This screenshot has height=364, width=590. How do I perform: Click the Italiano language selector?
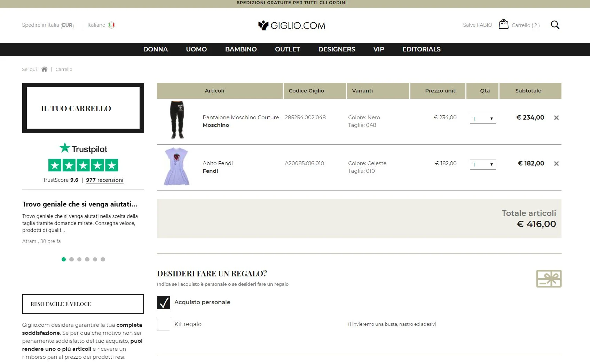point(96,25)
